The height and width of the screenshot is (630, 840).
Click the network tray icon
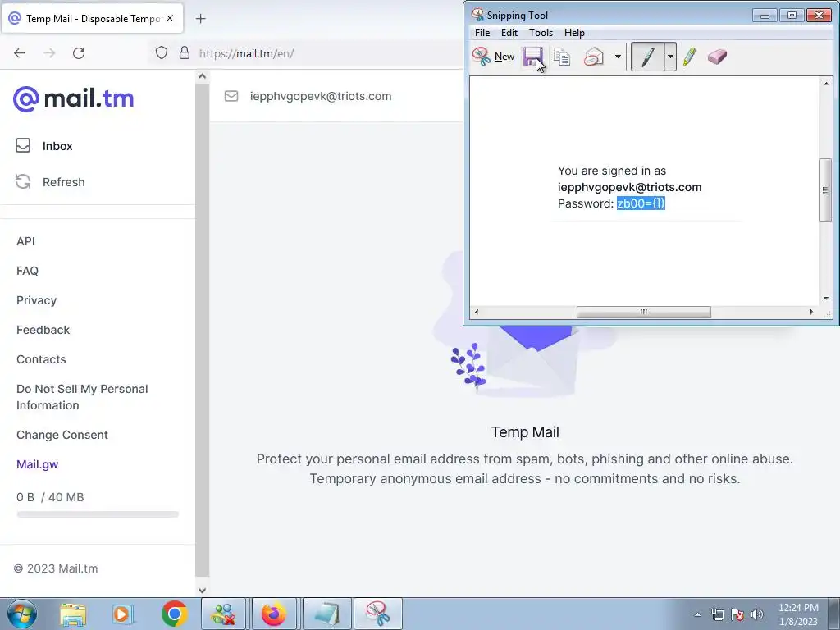(x=717, y=614)
